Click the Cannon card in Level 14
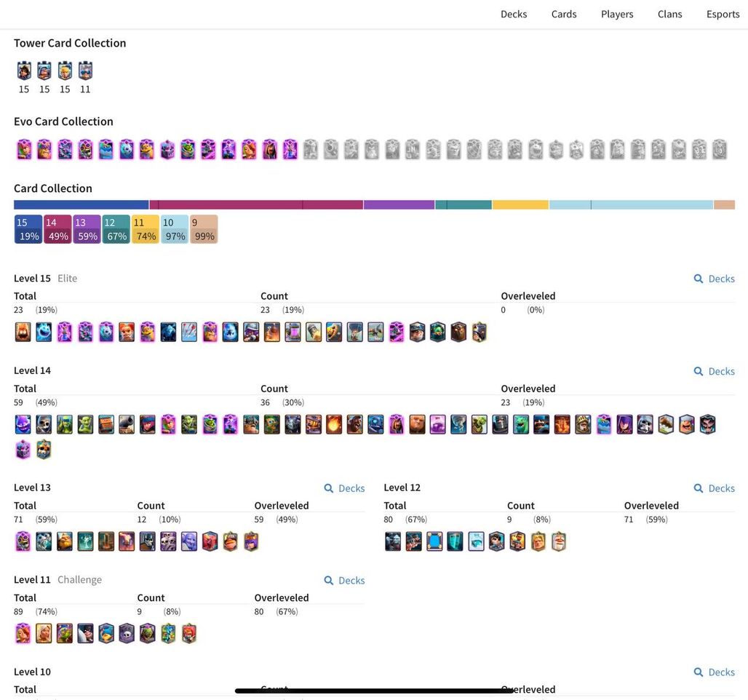Image resolution: width=748 pixels, height=700 pixels. 127,425
